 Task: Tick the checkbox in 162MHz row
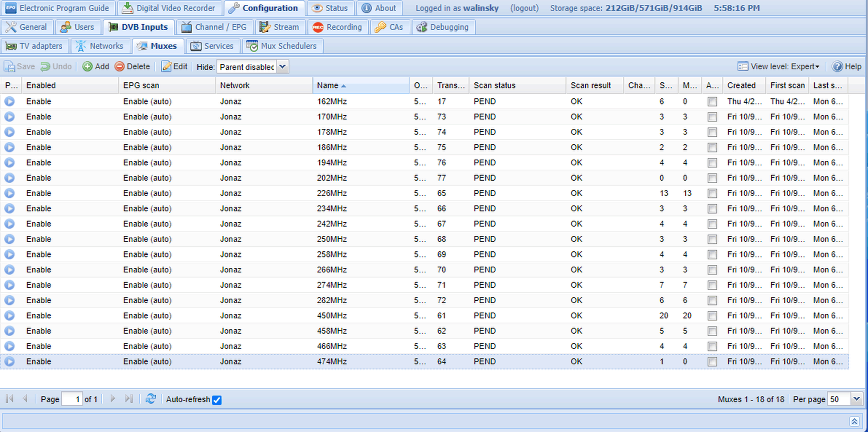pyautogui.click(x=712, y=102)
